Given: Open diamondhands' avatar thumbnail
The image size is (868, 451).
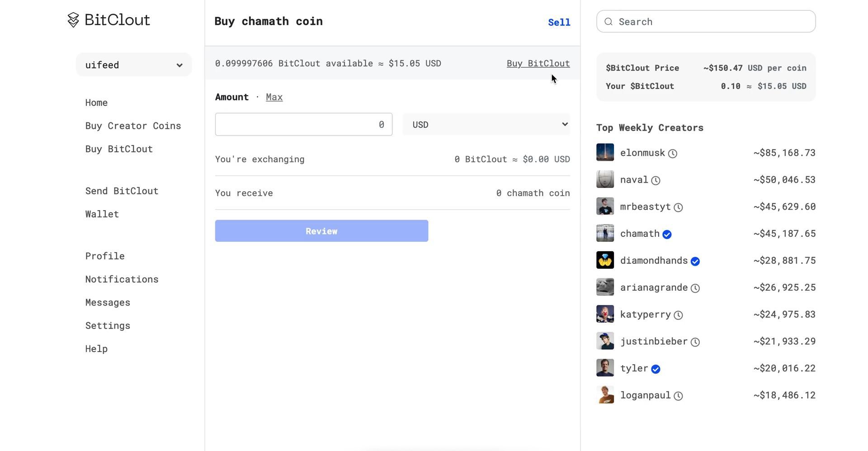Looking at the screenshot, I should click(x=605, y=260).
